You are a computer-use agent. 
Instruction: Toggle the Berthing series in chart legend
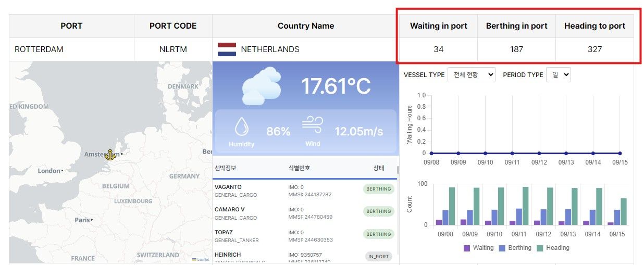tap(515, 248)
